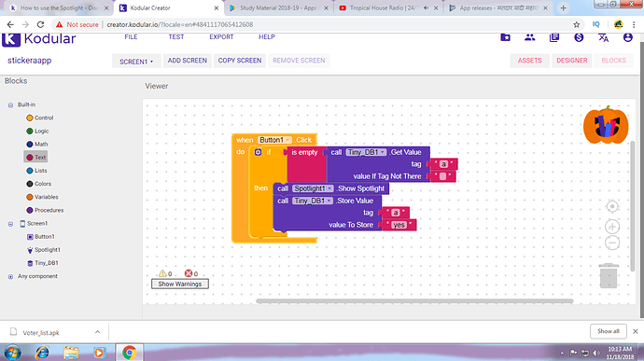Open the SCREEN1 dropdown
Image resolution: width=644 pixels, height=361 pixels.
coord(136,62)
